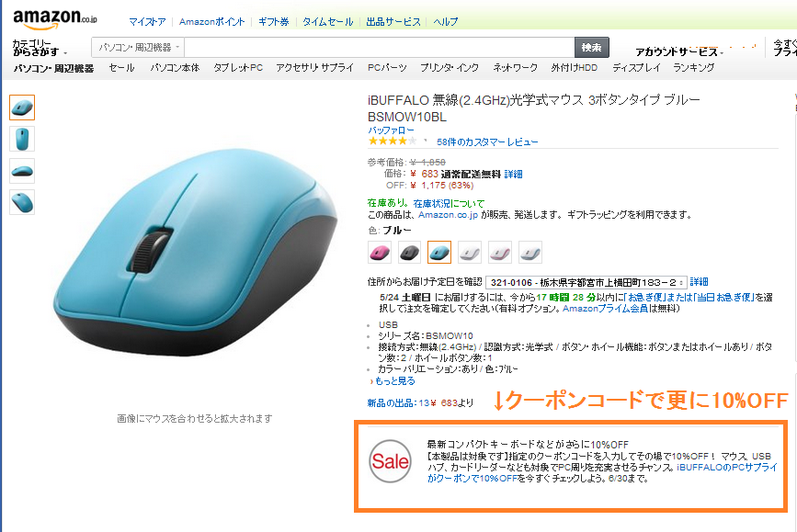
Task: Open the タブレットPC category tab
Action: 238,68
